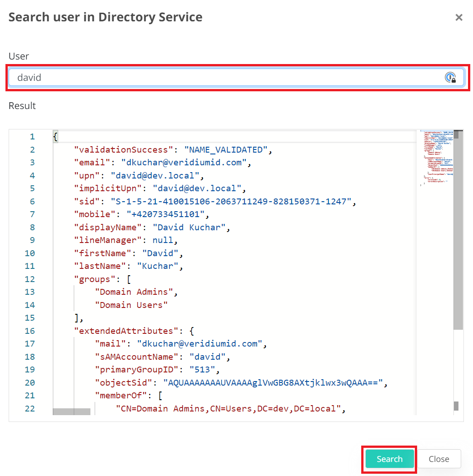Screen dimensions: 473x476
Task: Click the password manager icon in User field
Action: (450, 78)
